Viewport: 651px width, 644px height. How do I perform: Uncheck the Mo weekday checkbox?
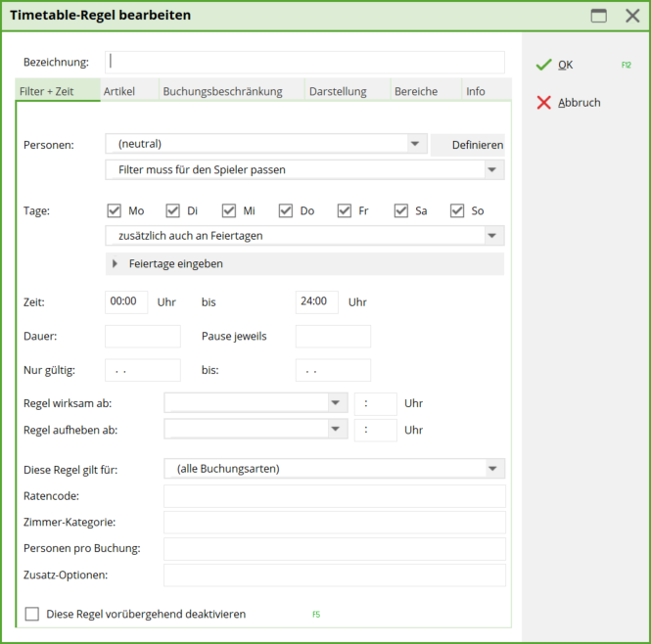pos(114,210)
